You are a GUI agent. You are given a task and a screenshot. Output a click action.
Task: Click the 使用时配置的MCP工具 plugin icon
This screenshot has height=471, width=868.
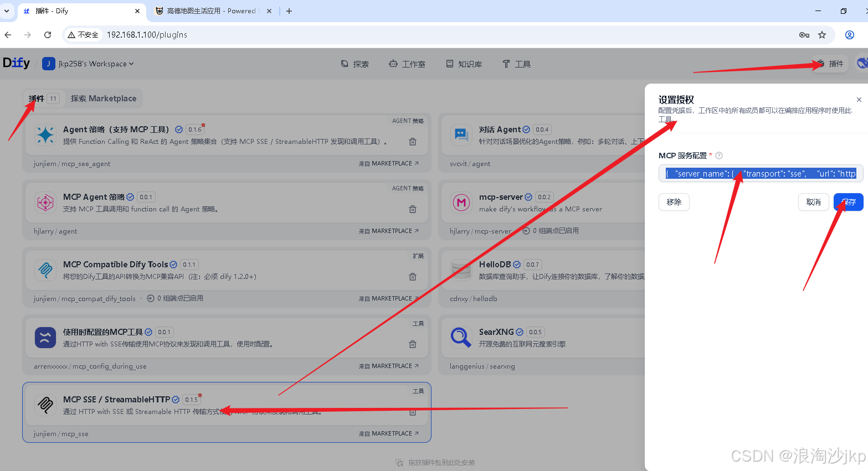[x=45, y=338]
